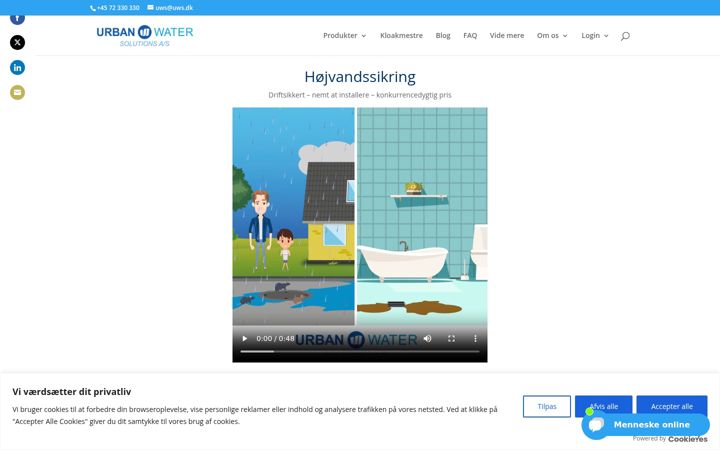Open the FAQ menu item

tap(470, 35)
